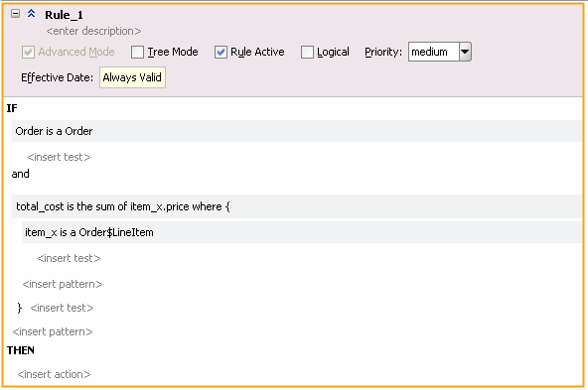Click the Priority label
The image size is (588, 390).
[x=383, y=52]
